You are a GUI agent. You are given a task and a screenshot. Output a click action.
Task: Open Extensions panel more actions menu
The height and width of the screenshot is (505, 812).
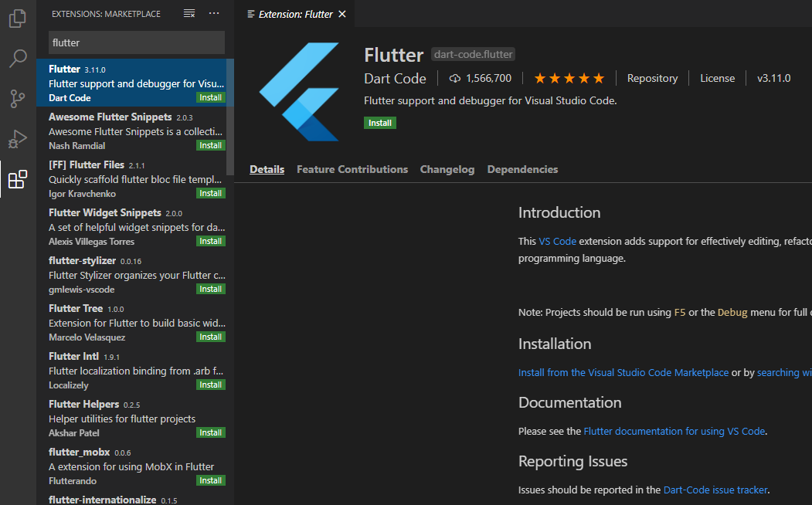coord(214,13)
